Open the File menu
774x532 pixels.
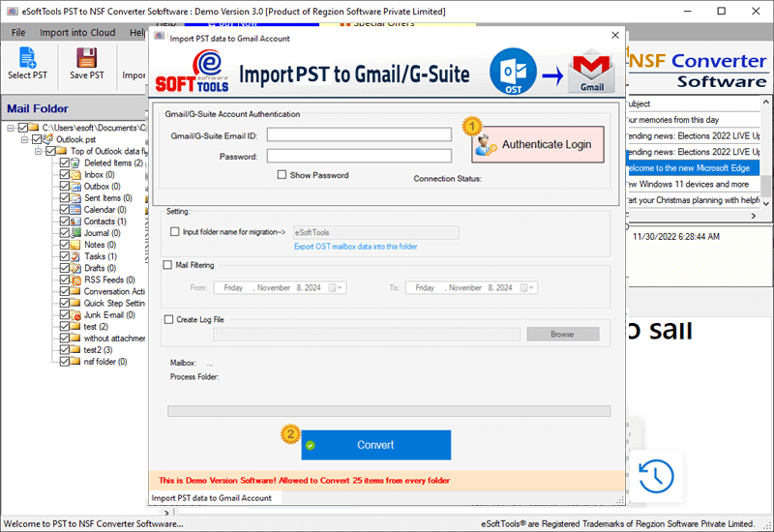point(18,33)
